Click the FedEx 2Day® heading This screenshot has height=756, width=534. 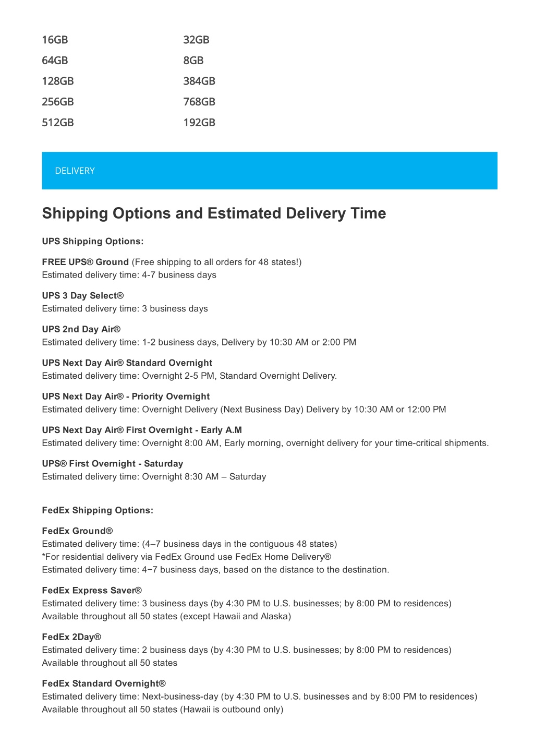(71, 637)
